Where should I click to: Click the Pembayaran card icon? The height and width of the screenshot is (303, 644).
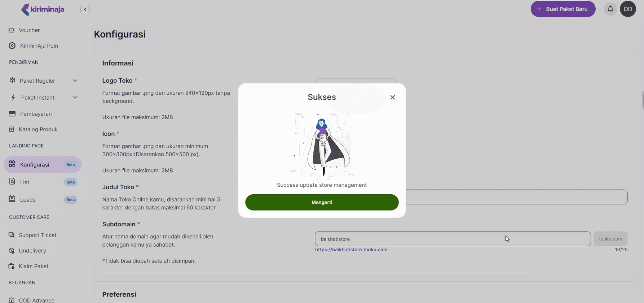[x=12, y=114]
